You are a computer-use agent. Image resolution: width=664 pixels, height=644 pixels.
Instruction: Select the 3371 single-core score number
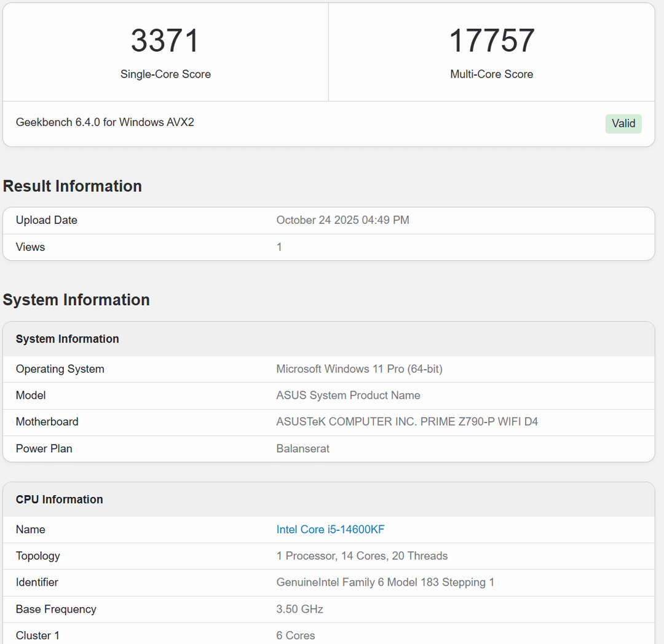coord(165,41)
